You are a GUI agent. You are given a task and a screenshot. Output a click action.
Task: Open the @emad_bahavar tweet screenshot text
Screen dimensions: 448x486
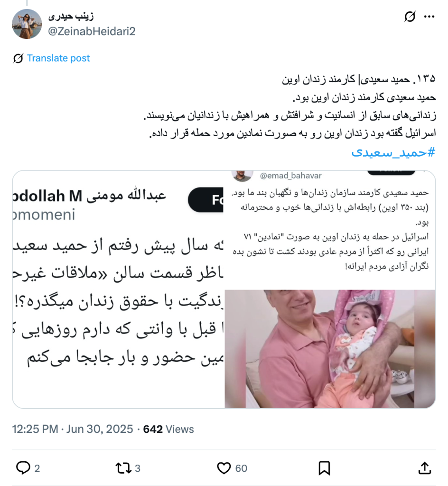click(x=330, y=230)
